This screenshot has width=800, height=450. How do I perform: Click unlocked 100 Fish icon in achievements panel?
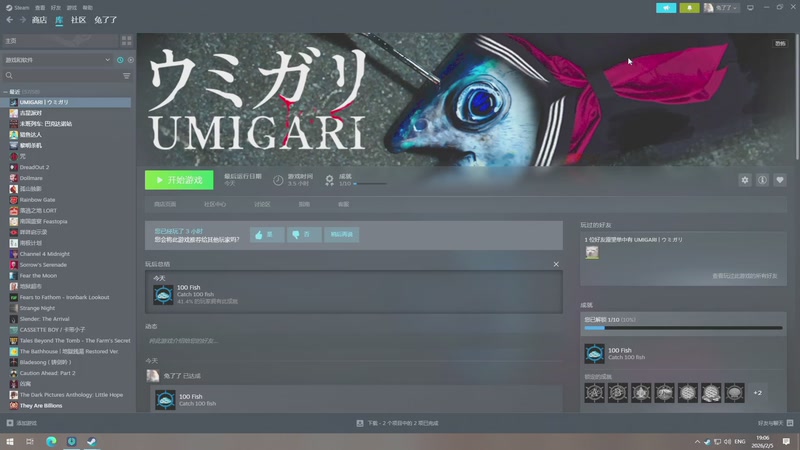tap(594, 354)
